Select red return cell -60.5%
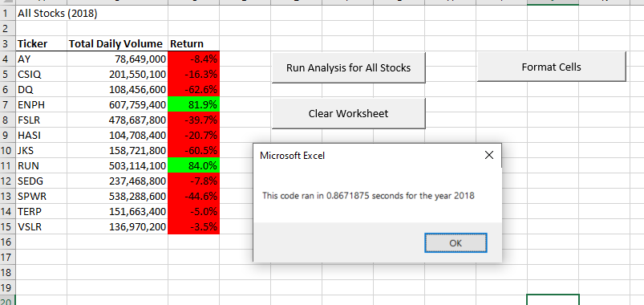Screen dimensions: 644x305 point(193,150)
